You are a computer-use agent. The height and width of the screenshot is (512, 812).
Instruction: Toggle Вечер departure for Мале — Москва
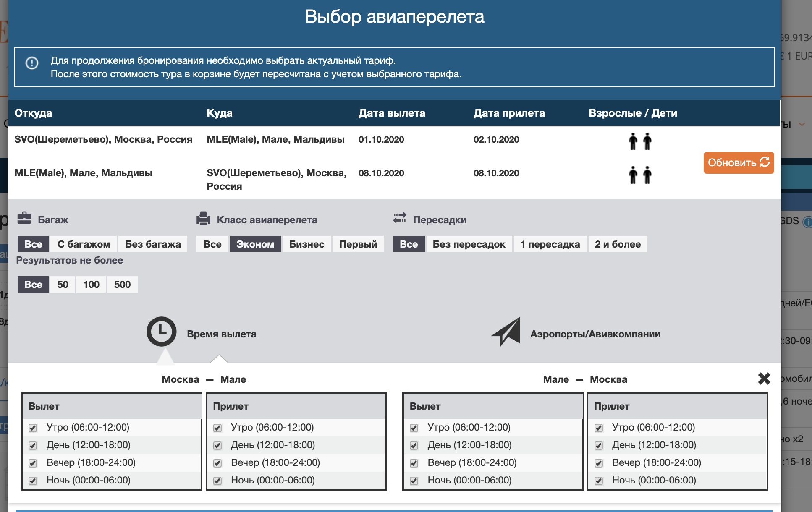(x=414, y=463)
